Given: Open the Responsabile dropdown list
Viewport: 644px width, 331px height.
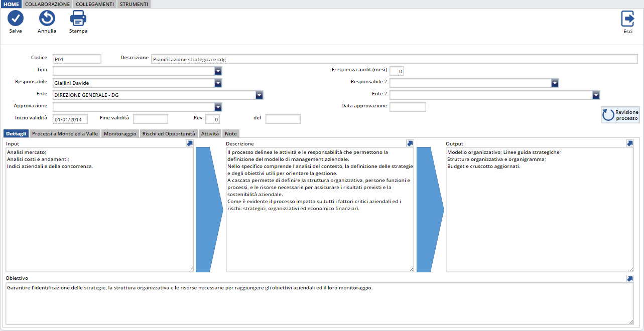Looking at the screenshot, I should point(218,83).
